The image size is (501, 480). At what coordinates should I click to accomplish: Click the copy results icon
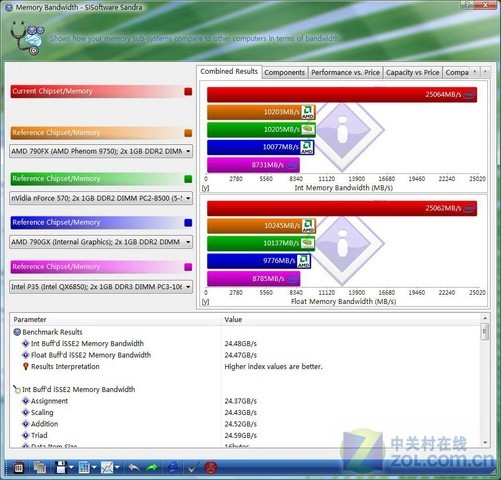tap(39, 467)
